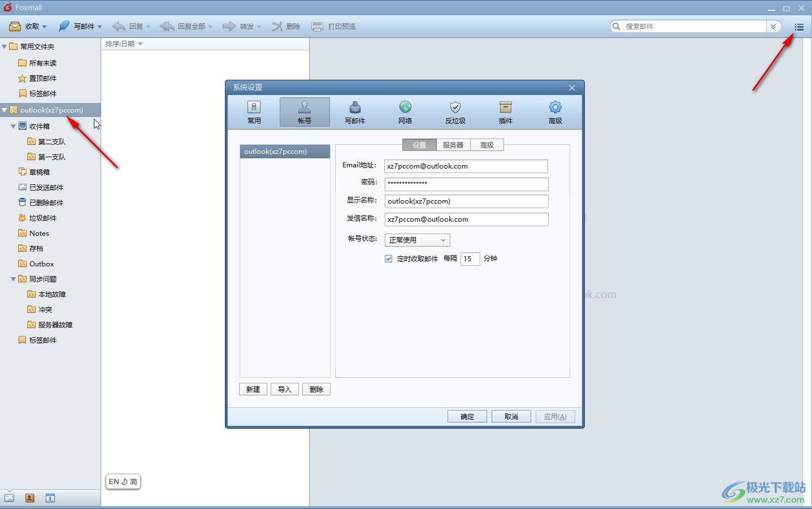
Task: Toggle the 定时收取邮件 checkbox
Action: (389, 258)
